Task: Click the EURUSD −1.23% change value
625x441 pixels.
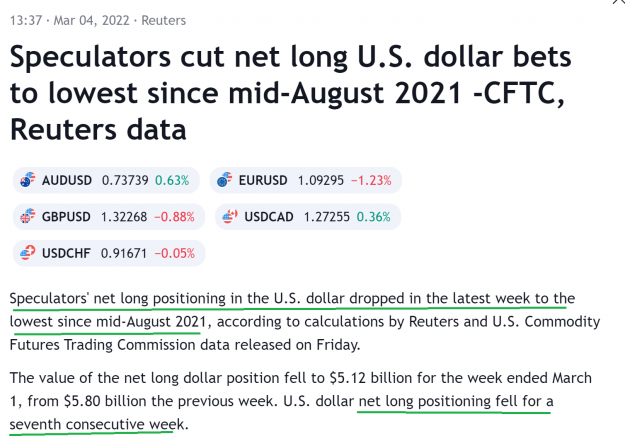Action: [371, 180]
